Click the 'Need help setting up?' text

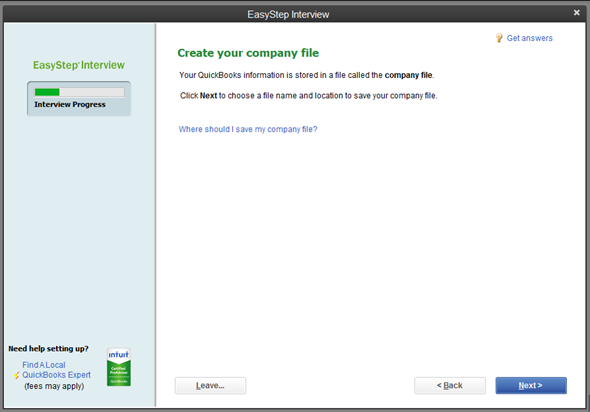(x=49, y=348)
